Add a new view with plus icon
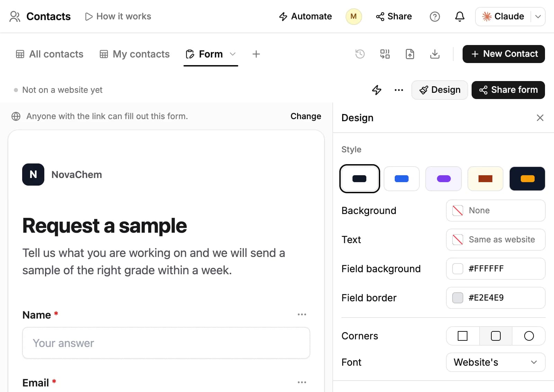The height and width of the screenshot is (392, 554). coord(256,54)
